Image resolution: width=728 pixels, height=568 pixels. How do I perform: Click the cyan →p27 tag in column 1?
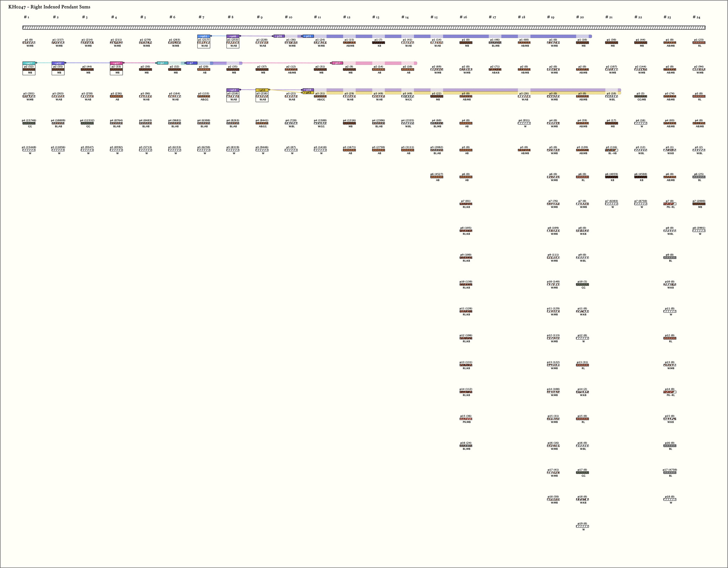coord(29,63)
